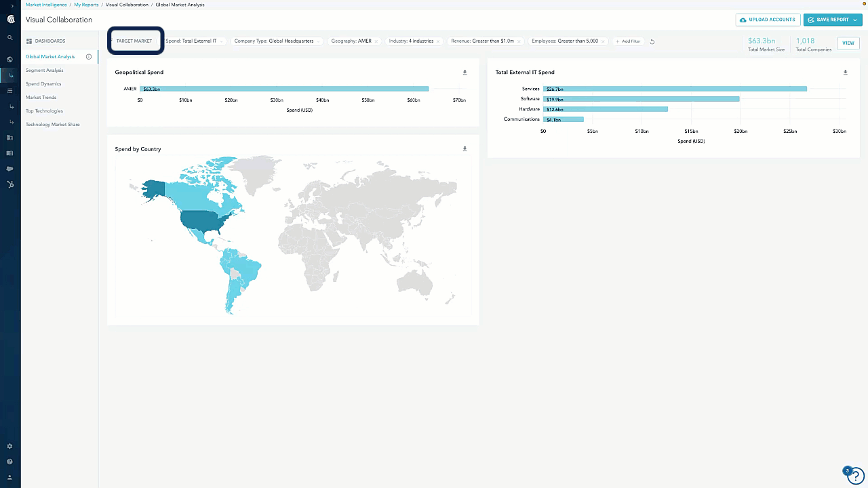The image size is (868, 488).
Task: Click the 1,018 Total Companies value
Action: [805, 41]
